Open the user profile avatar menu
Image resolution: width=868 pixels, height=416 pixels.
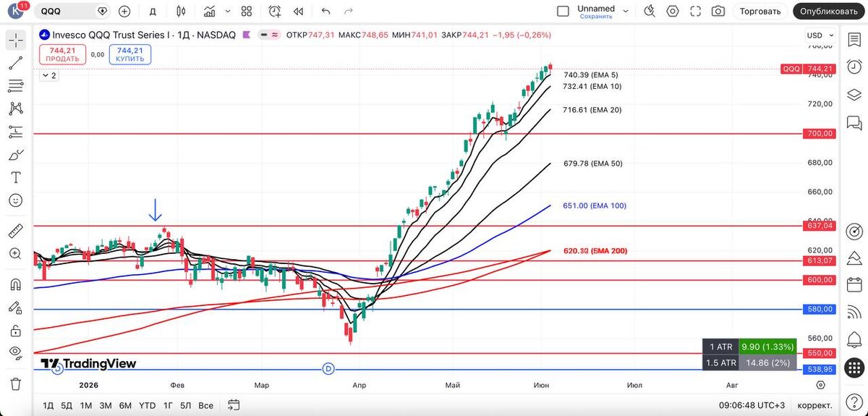click(17, 11)
